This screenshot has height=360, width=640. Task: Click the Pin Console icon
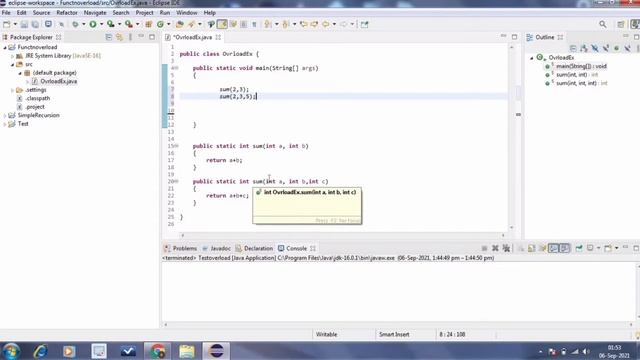pos(579,248)
